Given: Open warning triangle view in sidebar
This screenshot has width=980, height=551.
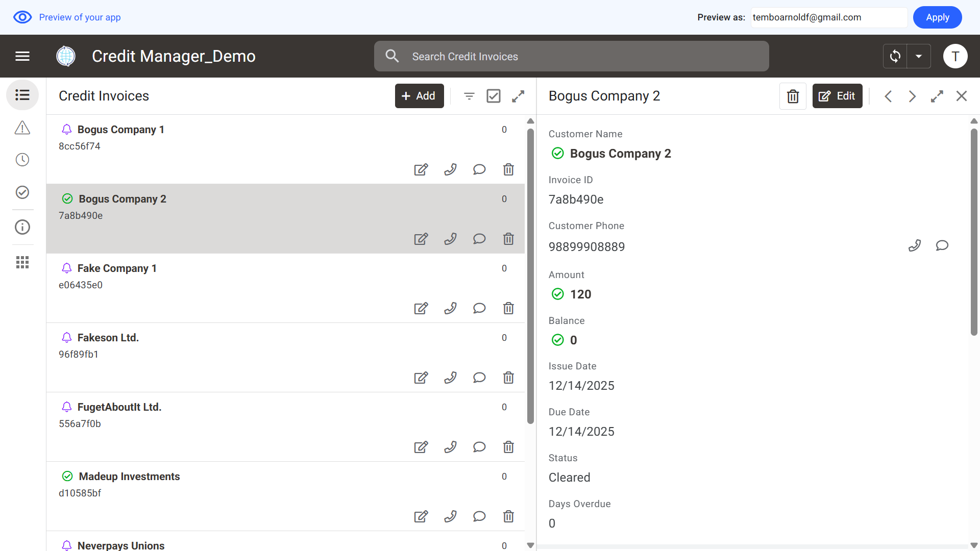Looking at the screenshot, I should [22, 128].
